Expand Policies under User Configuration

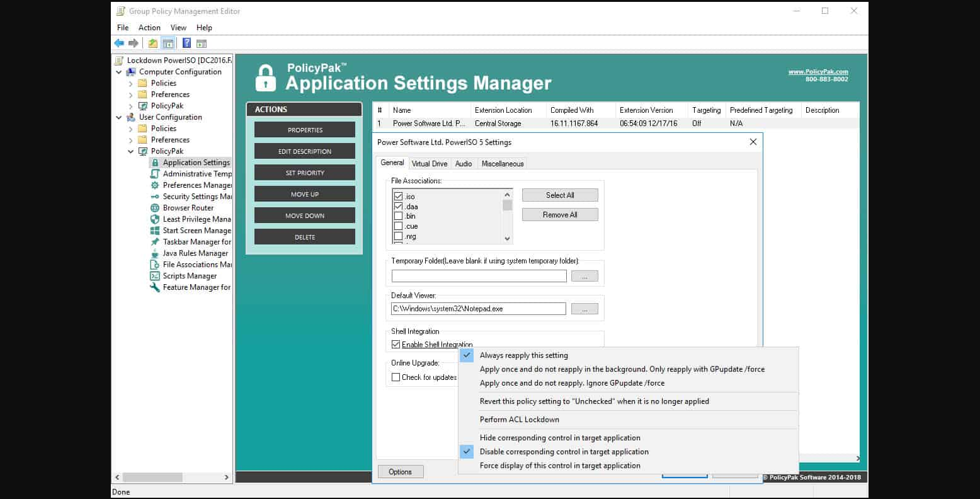[x=131, y=129]
